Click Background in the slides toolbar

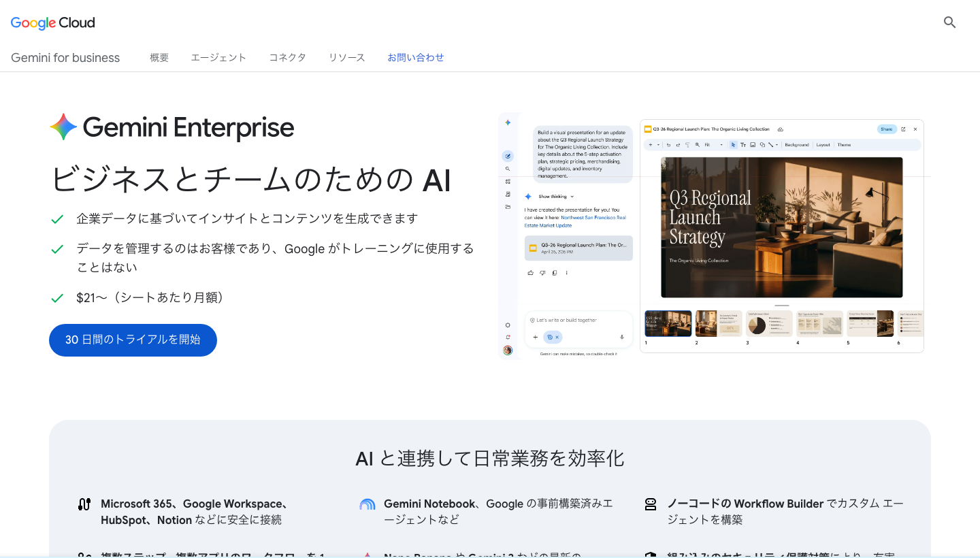coord(797,145)
